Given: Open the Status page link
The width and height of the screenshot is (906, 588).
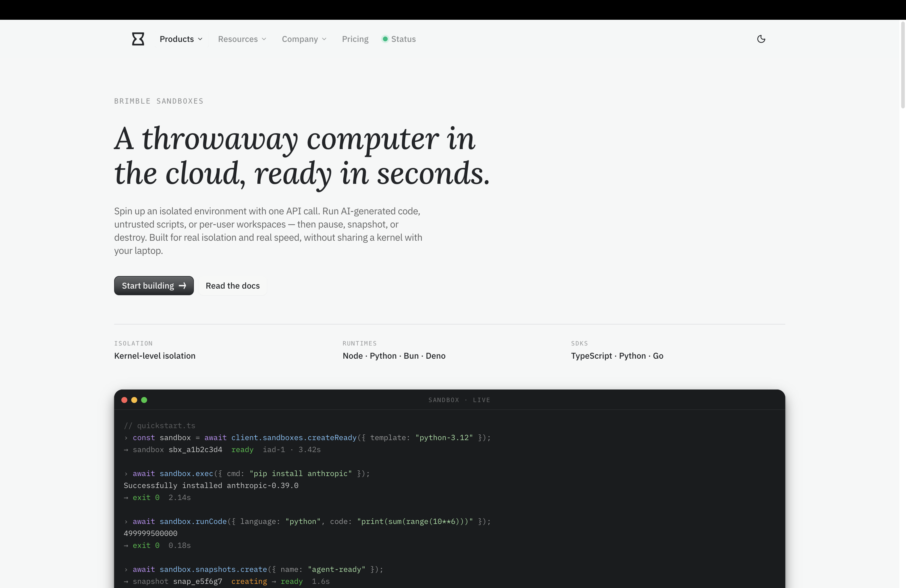Looking at the screenshot, I should pyautogui.click(x=399, y=39).
